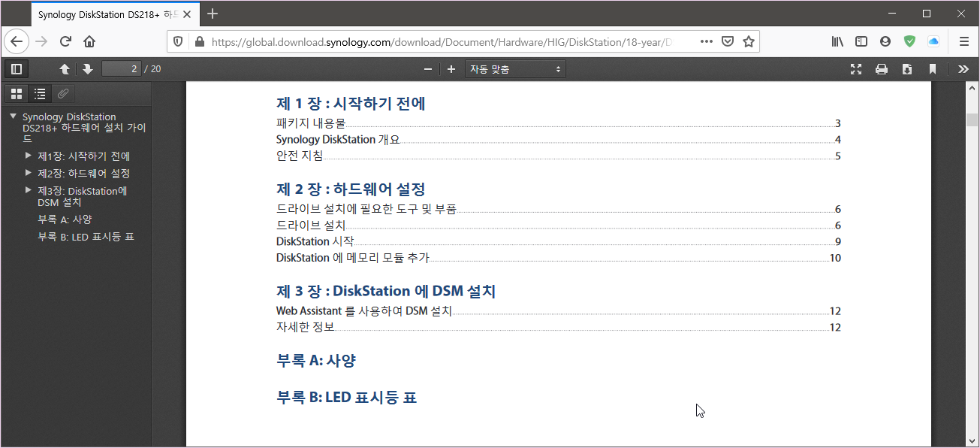Show page thumbnails view
Image resolution: width=980 pixels, height=448 pixels.
17,94
